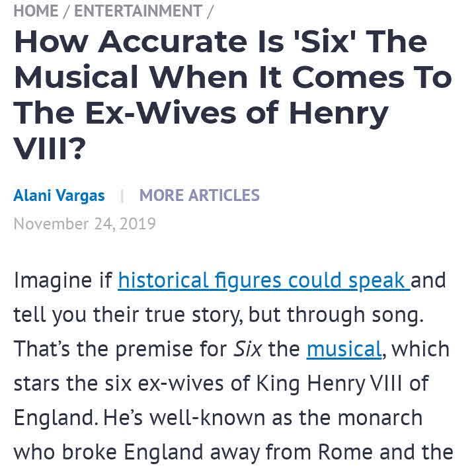Click the italicized "Six" in the paragraph
The height and width of the screenshot is (476, 476).
247,349
